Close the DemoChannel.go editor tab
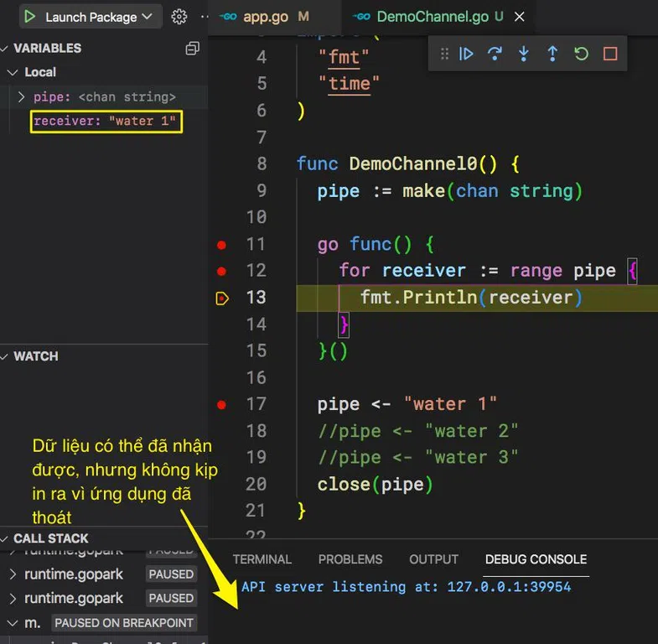658x644 pixels. (520, 17)
